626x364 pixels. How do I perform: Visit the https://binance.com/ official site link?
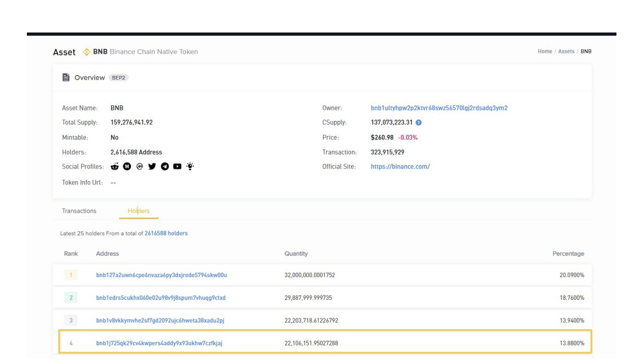(400, 166)
